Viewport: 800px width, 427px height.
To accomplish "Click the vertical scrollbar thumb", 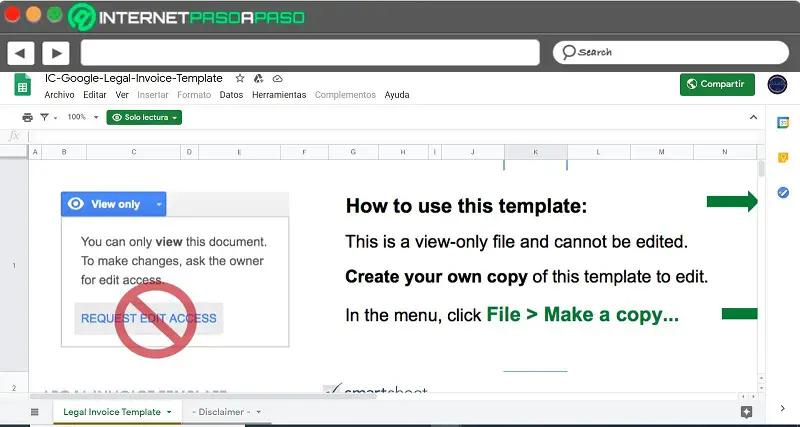I will coord(761,168).
